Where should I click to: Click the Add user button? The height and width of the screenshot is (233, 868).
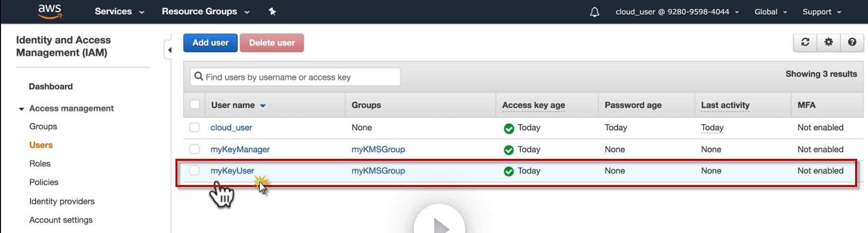(x=210, y=43)
